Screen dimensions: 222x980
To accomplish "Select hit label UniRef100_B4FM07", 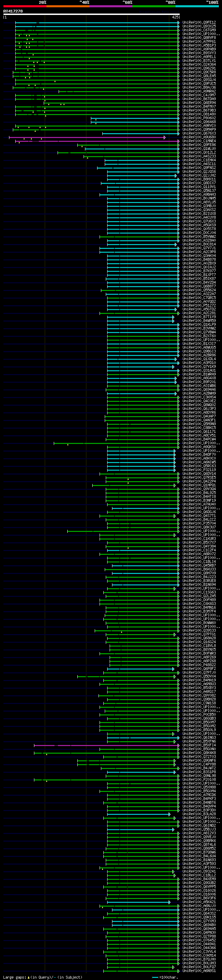I will [x=199, y=106].
